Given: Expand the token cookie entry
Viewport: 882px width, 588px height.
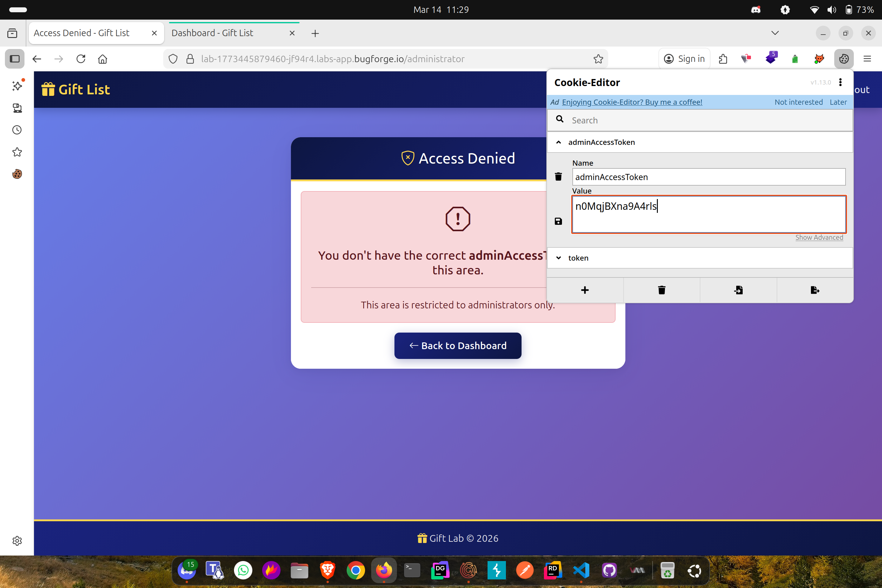Looking at the screenshot, I should point(559,258).
